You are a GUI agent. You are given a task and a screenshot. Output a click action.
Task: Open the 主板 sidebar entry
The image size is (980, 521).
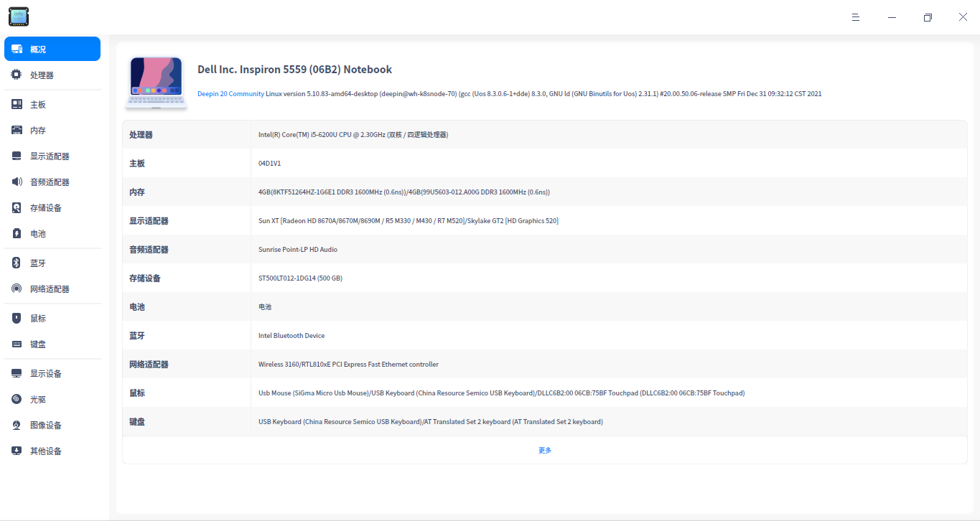[52, 104]
